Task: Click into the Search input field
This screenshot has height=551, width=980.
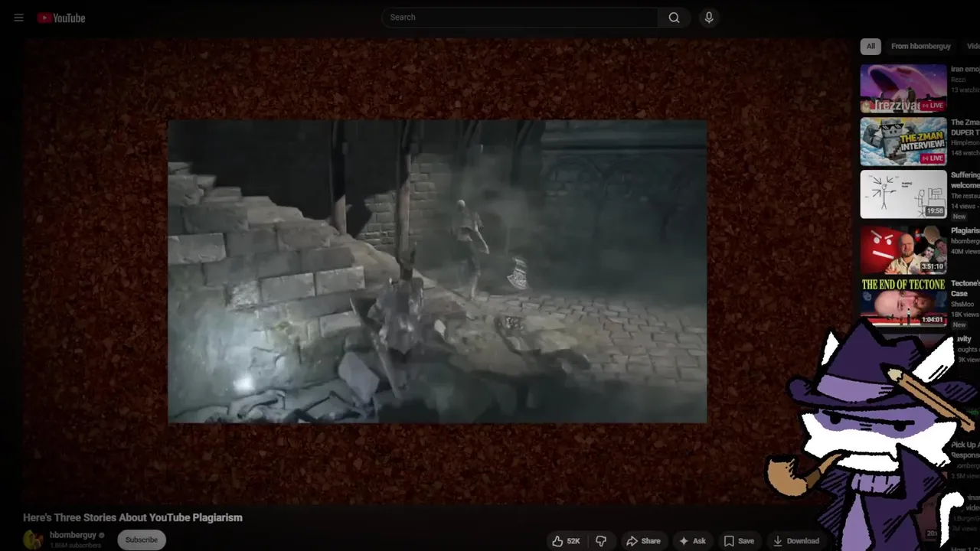Action: click(520, 18)
